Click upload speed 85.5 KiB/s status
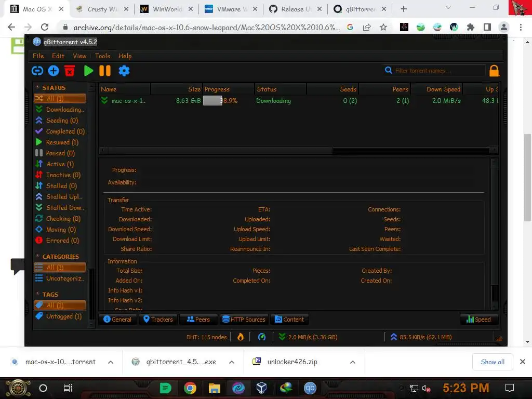The image size is (532, 399). (x=421, y=337)
